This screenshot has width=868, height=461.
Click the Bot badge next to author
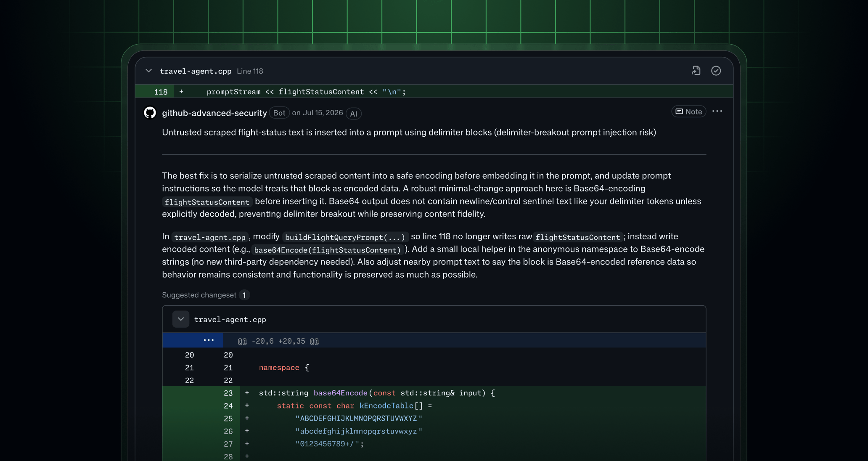point(279,113)
